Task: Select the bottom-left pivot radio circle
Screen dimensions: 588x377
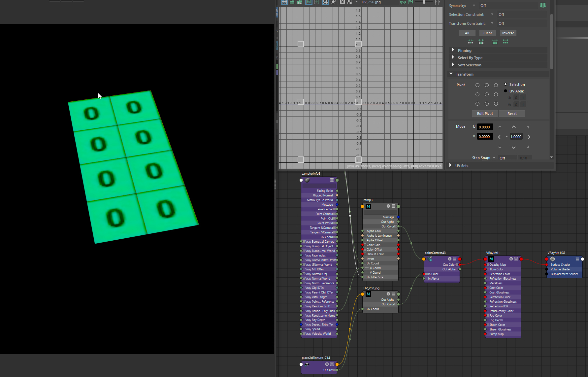Action: 477,104
